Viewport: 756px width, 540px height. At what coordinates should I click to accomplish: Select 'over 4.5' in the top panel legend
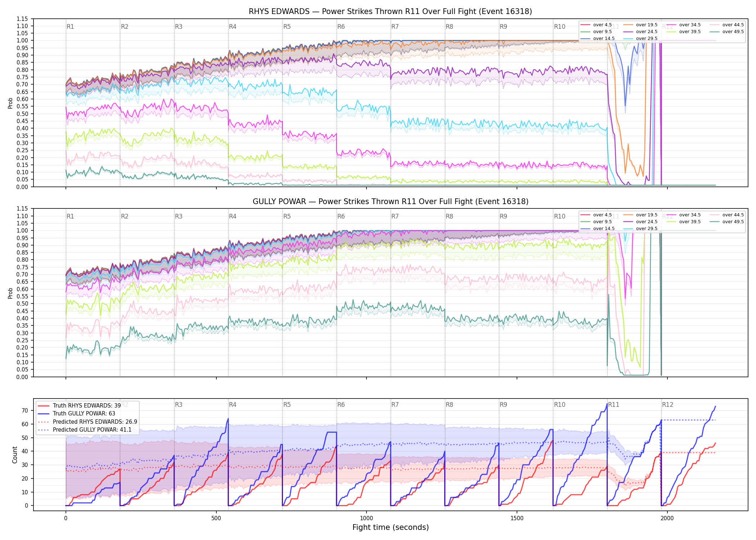coord(596,25)
